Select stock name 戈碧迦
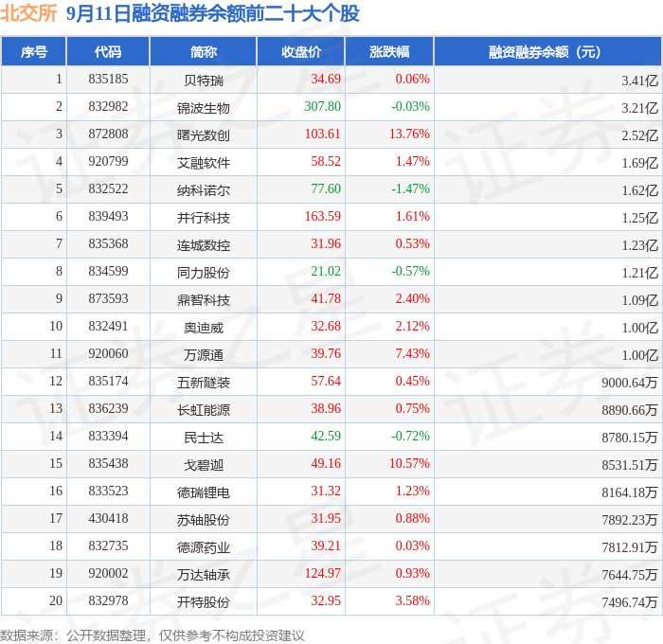The image size is (663, 644). point(204,465)
